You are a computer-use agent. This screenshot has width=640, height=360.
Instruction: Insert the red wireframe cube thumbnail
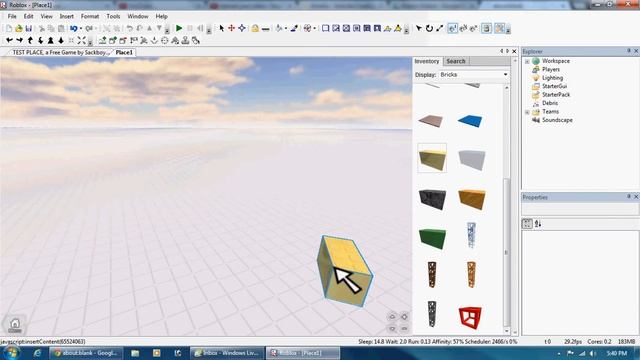point(470,317)
